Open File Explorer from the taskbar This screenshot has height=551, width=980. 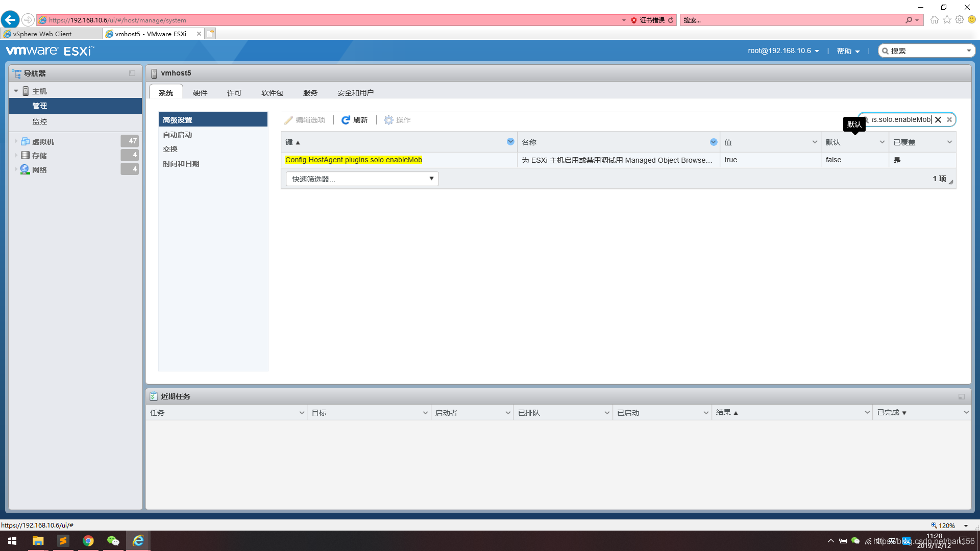click(38, 541)
